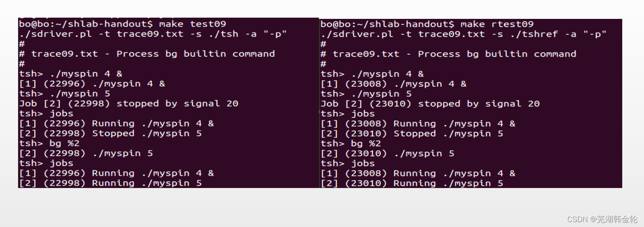
Task: Click last line [2] (22998) Running ./myspin 5
Action: (x=110, y=183)
